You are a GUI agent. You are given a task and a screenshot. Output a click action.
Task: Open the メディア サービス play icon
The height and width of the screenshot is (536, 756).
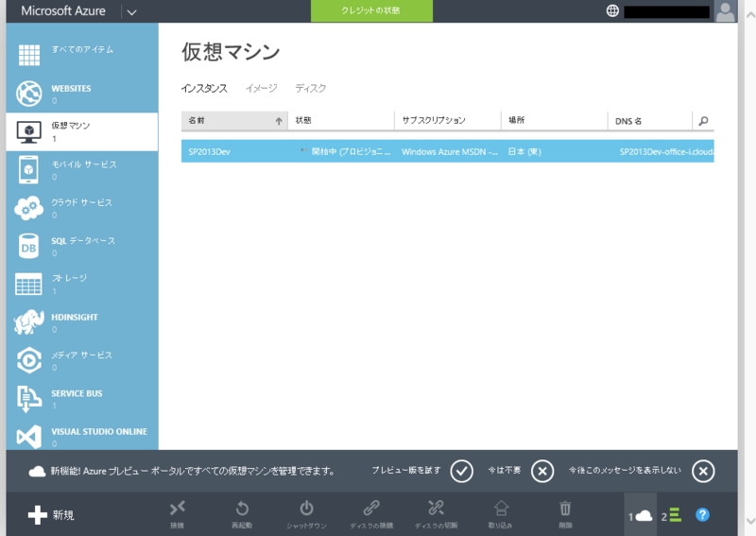(29, 360)
